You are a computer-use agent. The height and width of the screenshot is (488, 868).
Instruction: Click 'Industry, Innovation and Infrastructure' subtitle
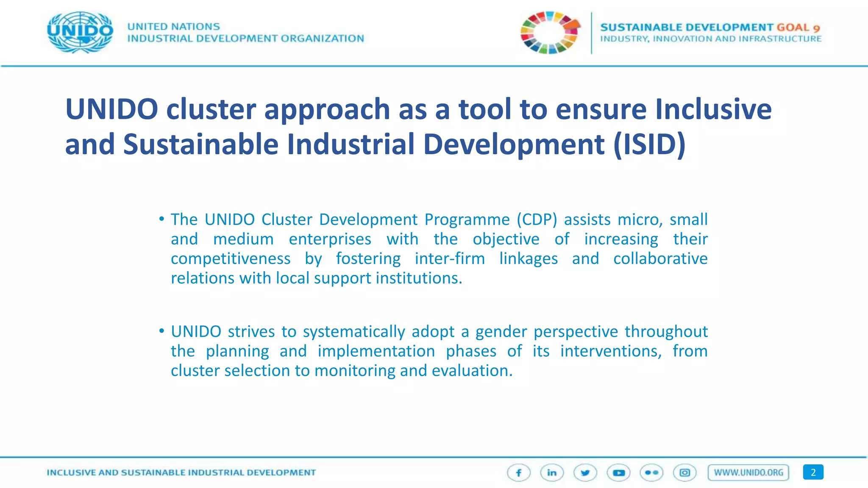pos(711,39)
